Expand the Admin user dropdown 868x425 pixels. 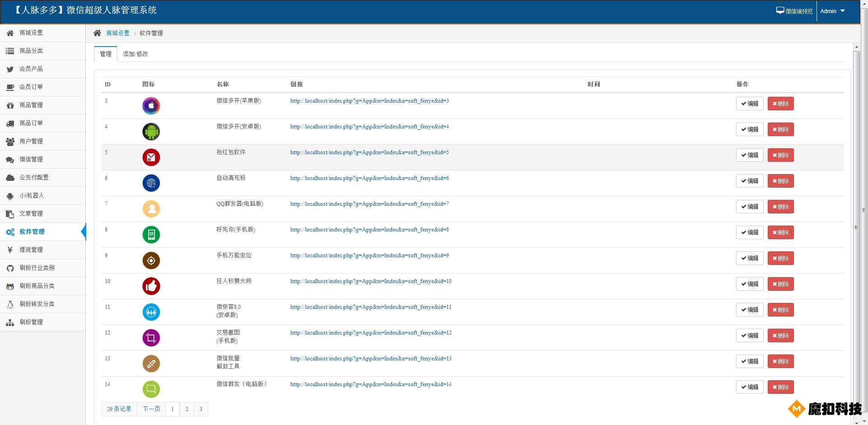832,11
